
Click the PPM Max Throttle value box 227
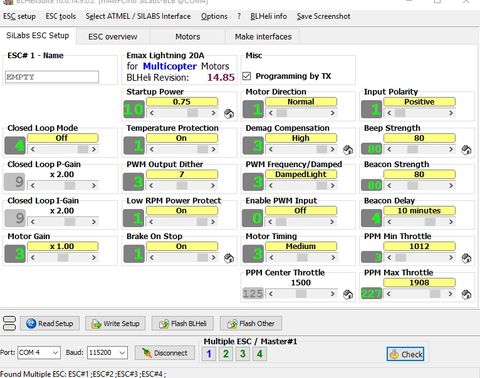point(372,293)
